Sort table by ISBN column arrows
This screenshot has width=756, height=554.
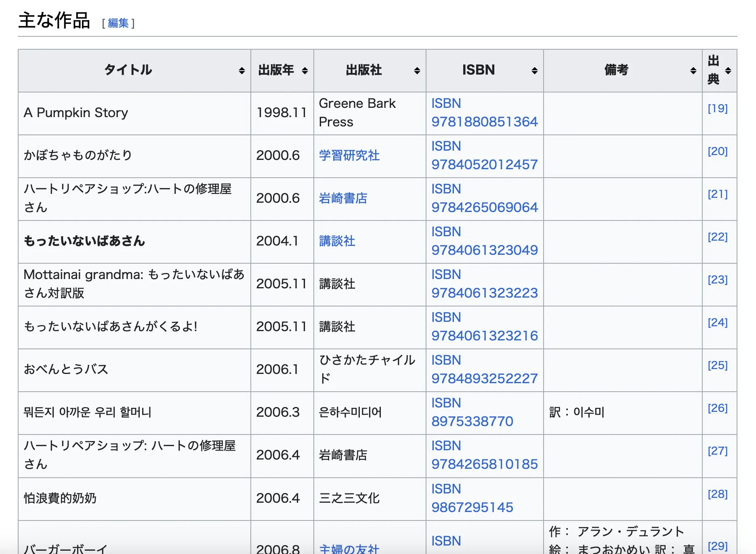(534, 71)
